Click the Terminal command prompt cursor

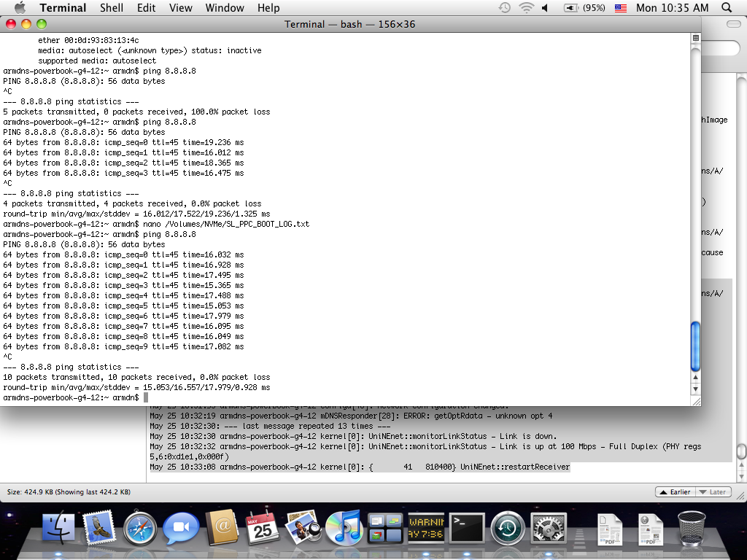(146, 397)
